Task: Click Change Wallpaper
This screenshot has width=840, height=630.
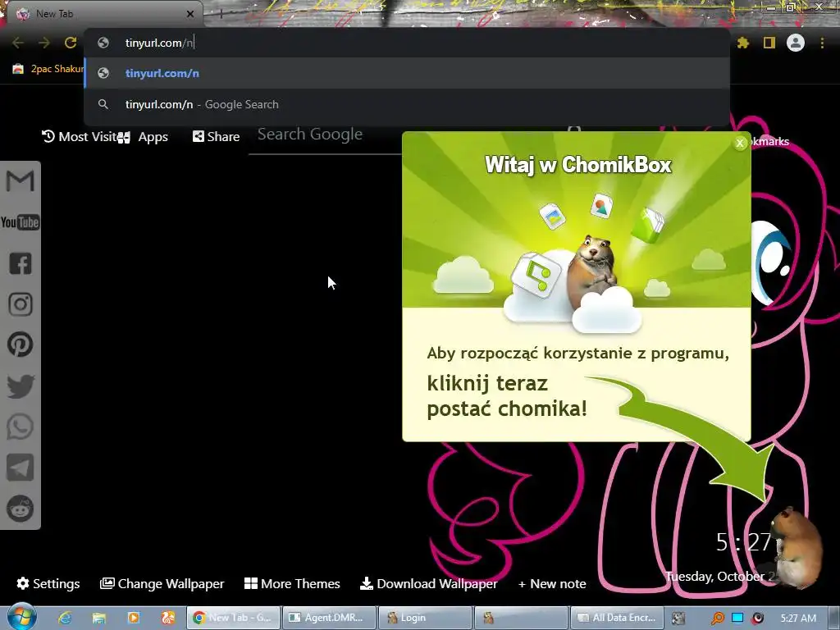Action: (x=162, y=583)
